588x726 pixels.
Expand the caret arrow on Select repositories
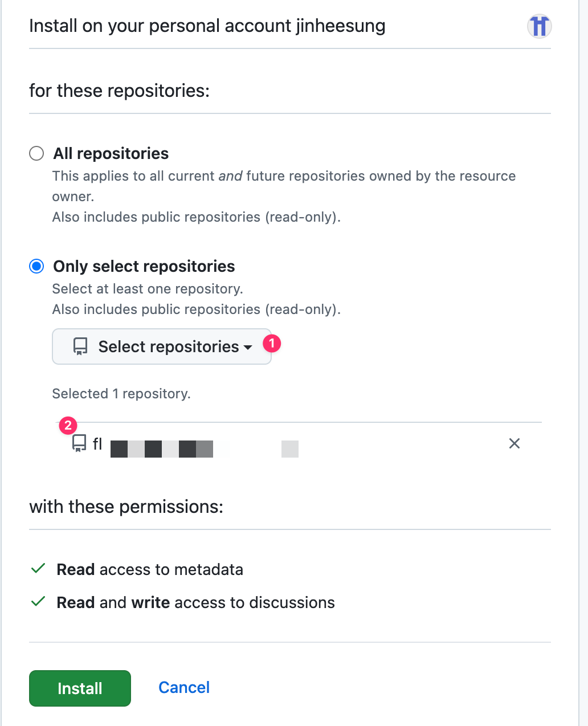[x=248, y=347]
